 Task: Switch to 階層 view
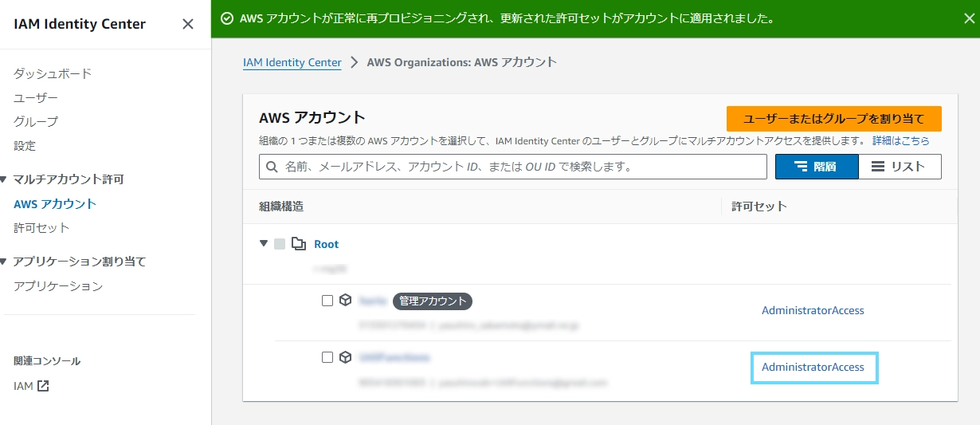tap(817, 167)
